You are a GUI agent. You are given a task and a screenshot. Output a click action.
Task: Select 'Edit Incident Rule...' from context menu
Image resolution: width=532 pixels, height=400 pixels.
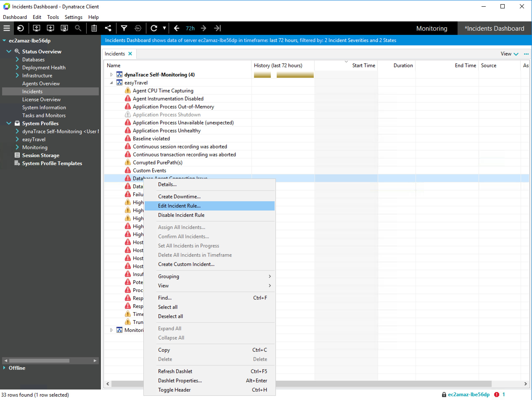tap(179, 205)
